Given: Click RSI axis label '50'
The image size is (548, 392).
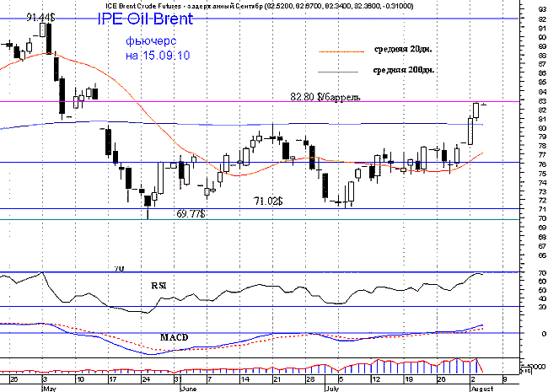Looking at the screenshot, I should [x=542, y=290].
